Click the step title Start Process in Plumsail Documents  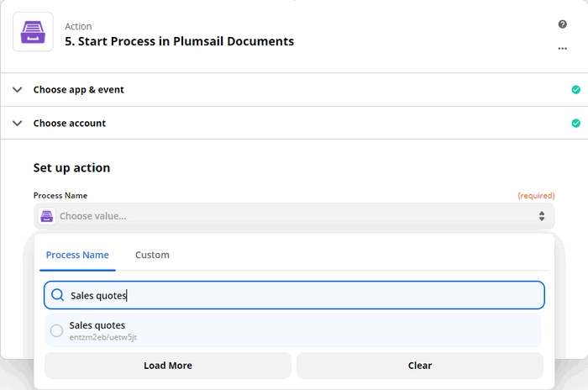179,41
